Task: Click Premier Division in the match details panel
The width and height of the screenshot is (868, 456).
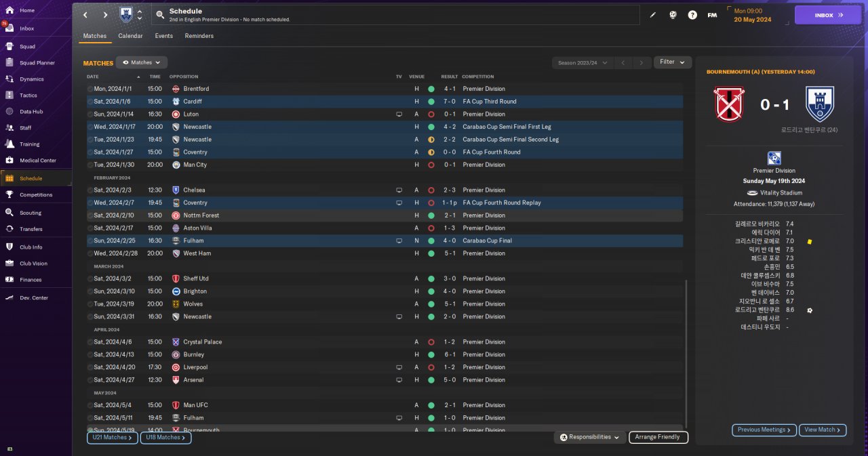Action: pyautogui.click(x=774, y=171)
